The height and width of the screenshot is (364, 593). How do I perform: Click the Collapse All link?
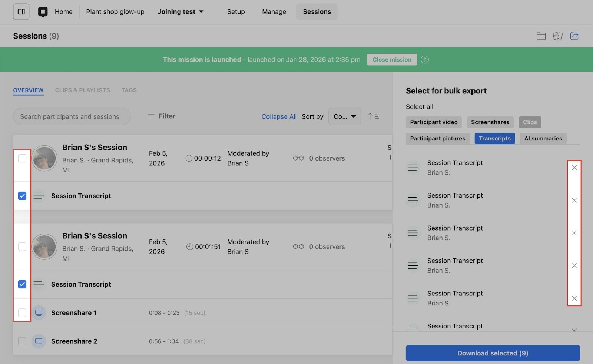(279, 116)
